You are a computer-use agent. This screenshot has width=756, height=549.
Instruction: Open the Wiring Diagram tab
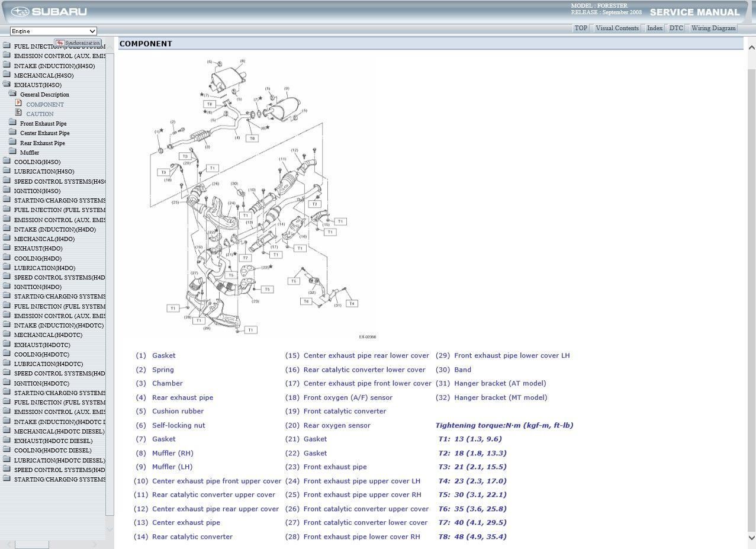coord(713,28)
